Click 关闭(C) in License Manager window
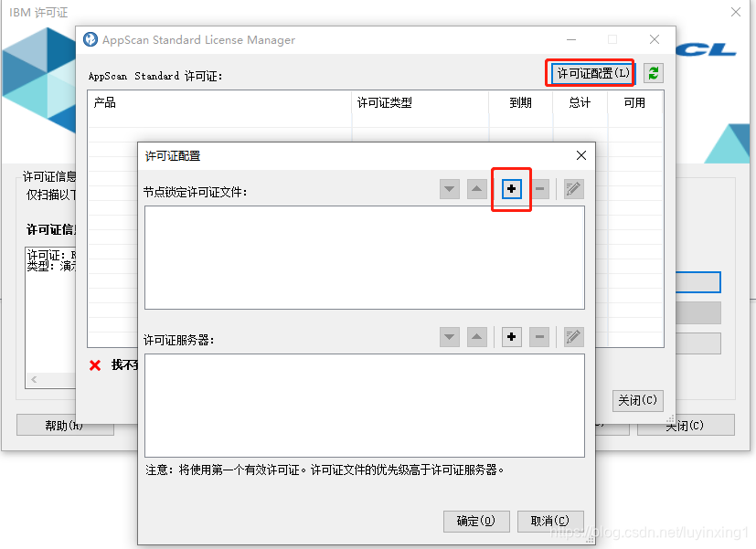This screenshot has height=549, width=756. pyautogui.click(x=637, y=400)
